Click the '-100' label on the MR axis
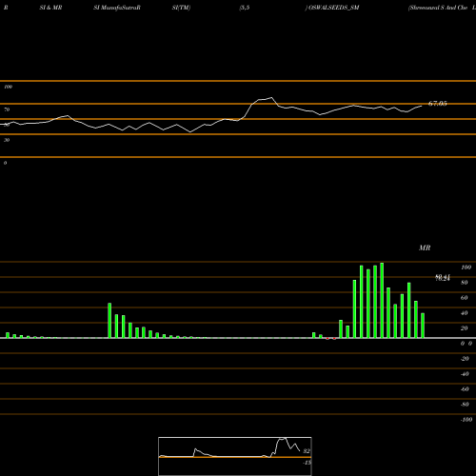Image resolution: width=476 pixels, height=476 pixels. pyautogui.click(x=466, y=420)
